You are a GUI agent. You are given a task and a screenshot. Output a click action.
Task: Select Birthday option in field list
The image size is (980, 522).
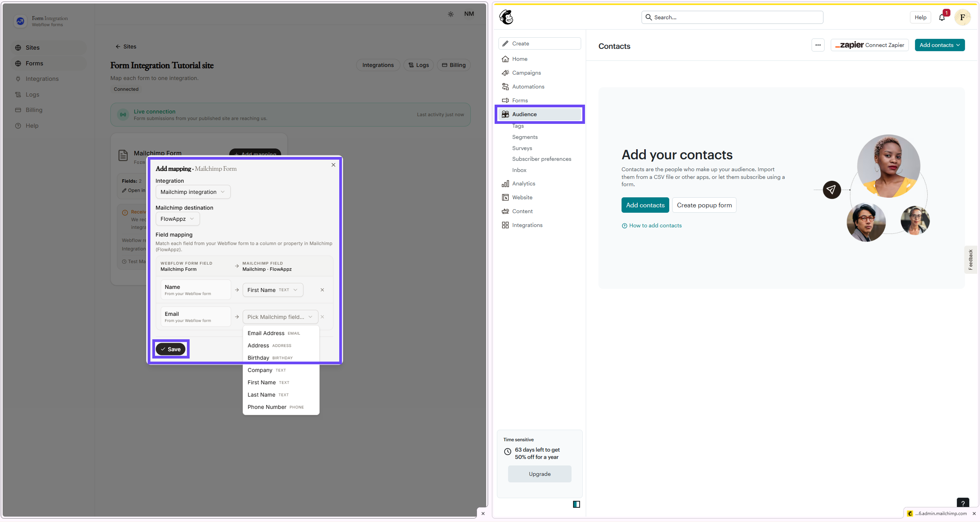click(281, 358)
